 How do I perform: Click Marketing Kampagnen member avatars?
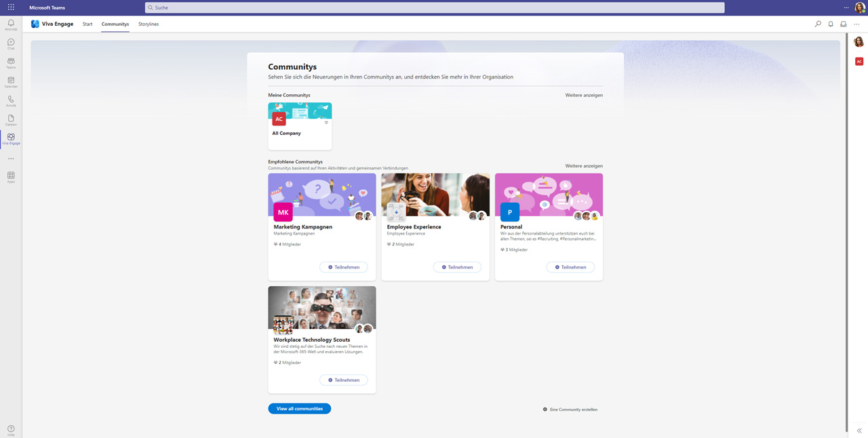click(364, 216)
